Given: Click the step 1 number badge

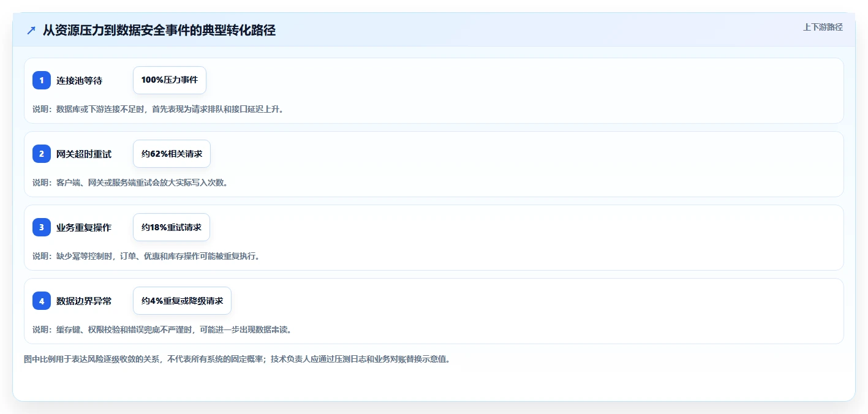Looking at the screenshot, I should pos(42,80).
